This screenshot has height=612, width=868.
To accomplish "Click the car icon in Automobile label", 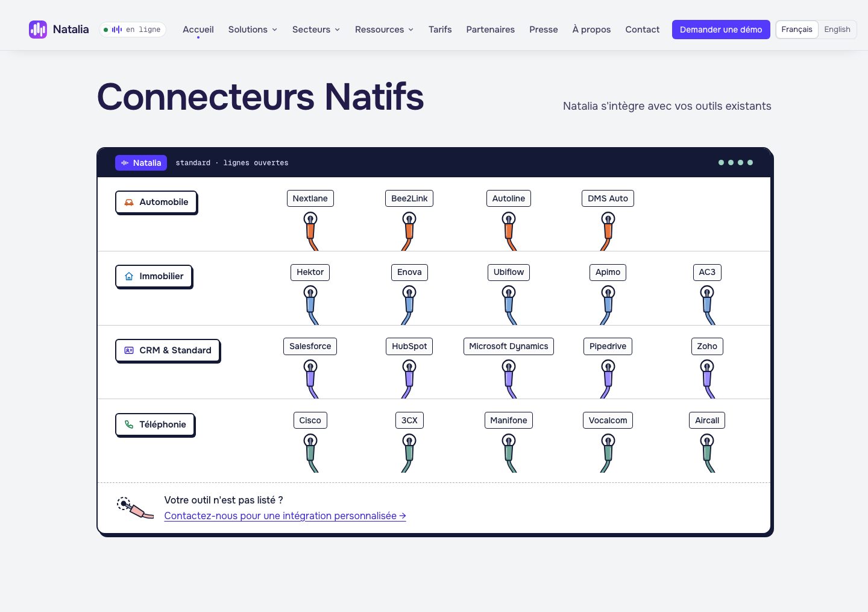I will (x=129, y=203).
